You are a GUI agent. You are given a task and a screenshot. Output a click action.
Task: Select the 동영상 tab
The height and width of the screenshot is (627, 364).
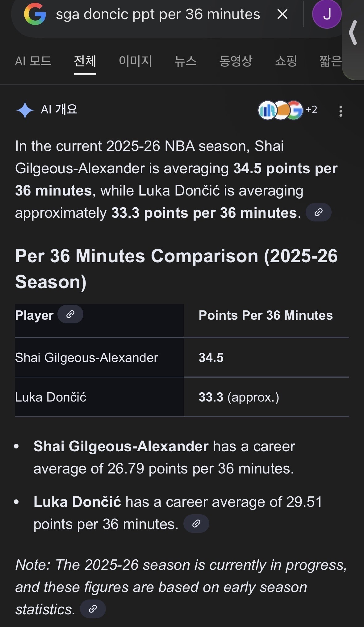point(236,61)
